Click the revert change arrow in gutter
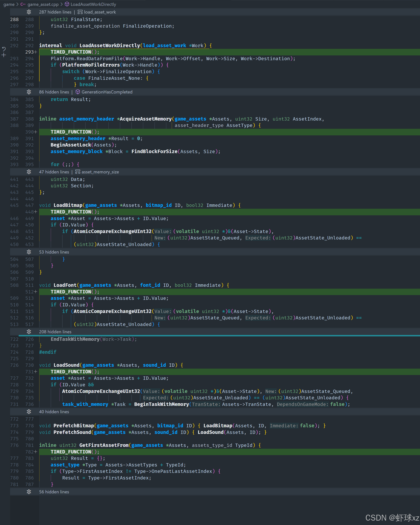The width and height of the screenshot is (420, 525). [x=4, y=49]
